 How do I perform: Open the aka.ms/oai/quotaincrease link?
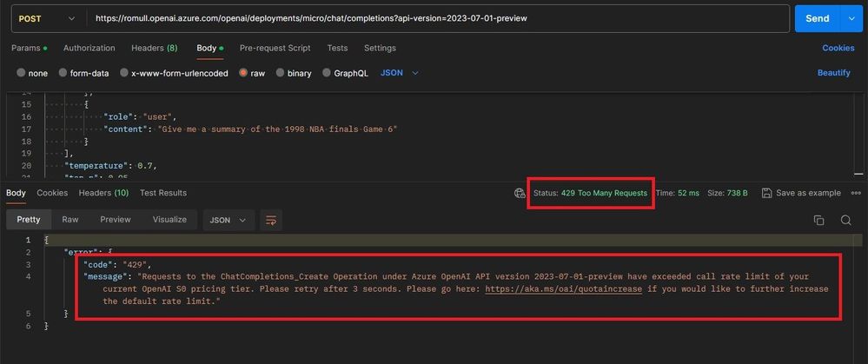(x=564, y=288)
